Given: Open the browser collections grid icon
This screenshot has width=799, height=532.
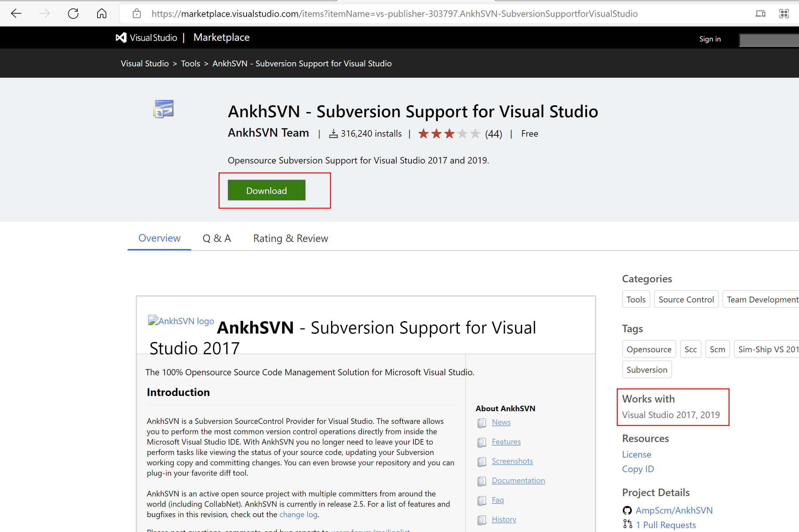Looking at the screenshot, I should click(x=784, y=14).
